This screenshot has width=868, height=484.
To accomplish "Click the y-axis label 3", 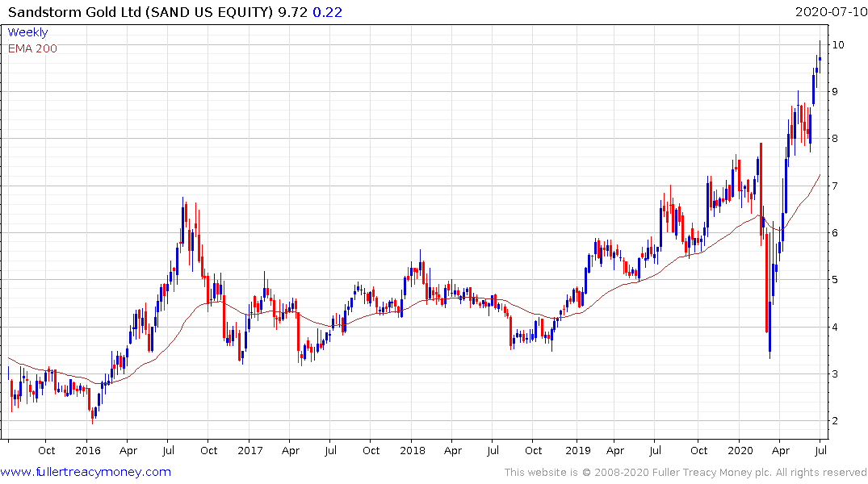I will click(836, 374).
